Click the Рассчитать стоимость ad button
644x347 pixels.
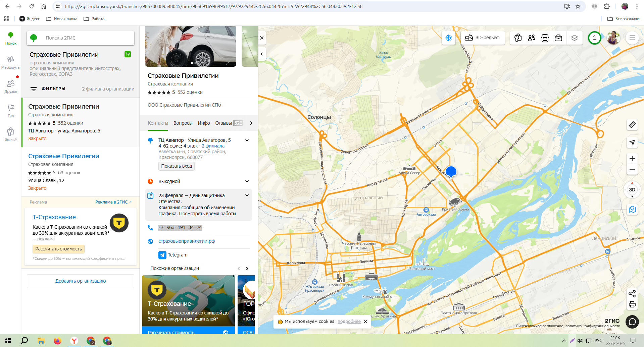[59, 249]
